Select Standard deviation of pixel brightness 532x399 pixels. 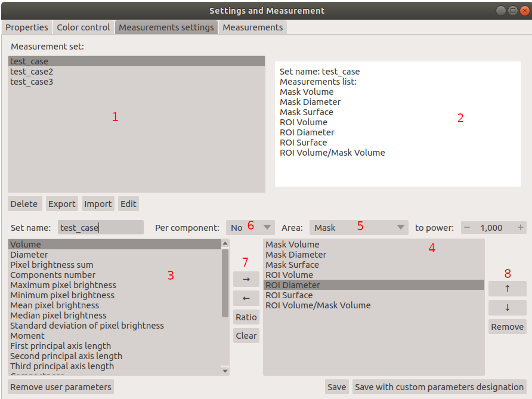click(x=115, y=326)
